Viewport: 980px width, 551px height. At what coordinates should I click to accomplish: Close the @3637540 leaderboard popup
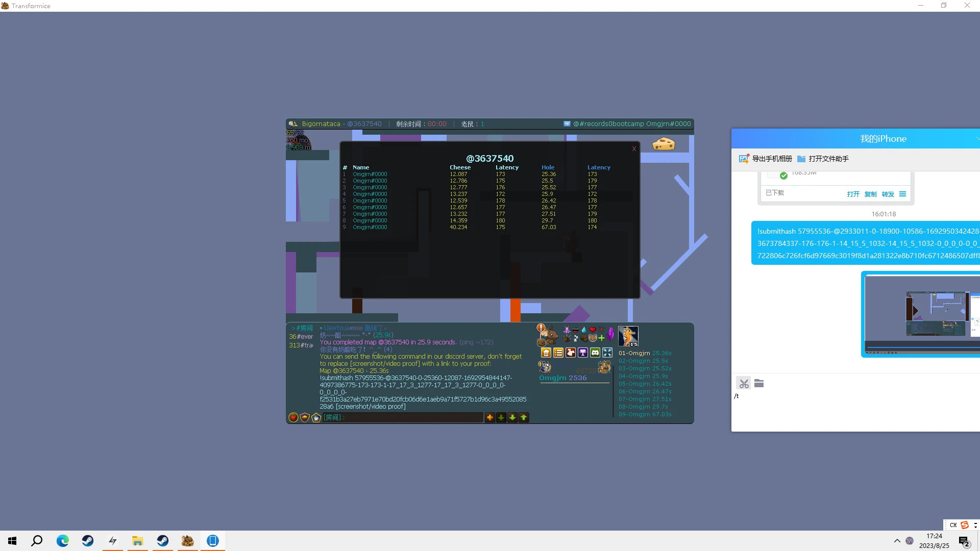point(634,149)
